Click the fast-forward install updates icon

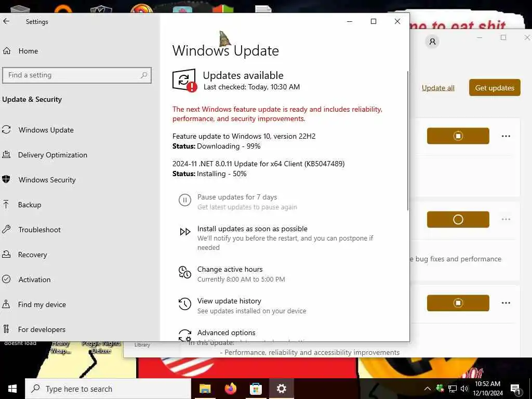185,232
